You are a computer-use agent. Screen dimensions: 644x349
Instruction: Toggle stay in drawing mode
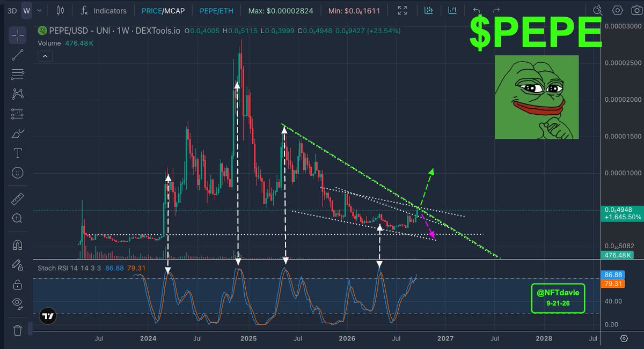coord(18,265)
